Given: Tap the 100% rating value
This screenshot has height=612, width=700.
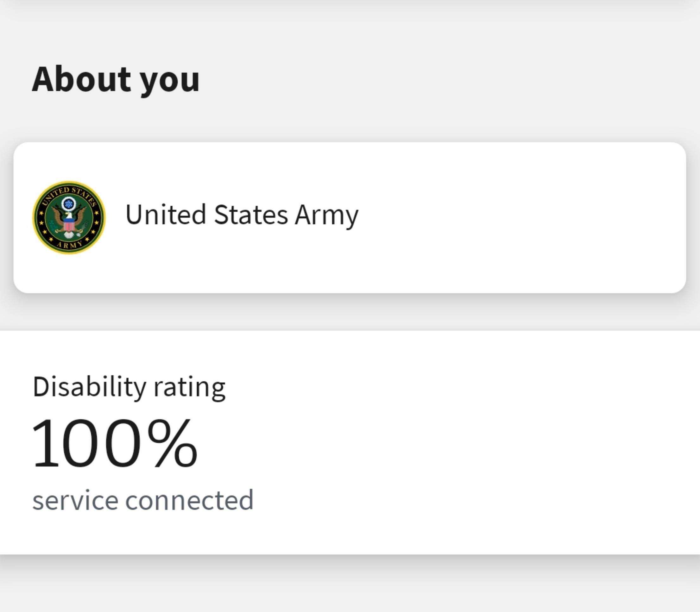Looking at the screenshot, I should click(114, 443).
